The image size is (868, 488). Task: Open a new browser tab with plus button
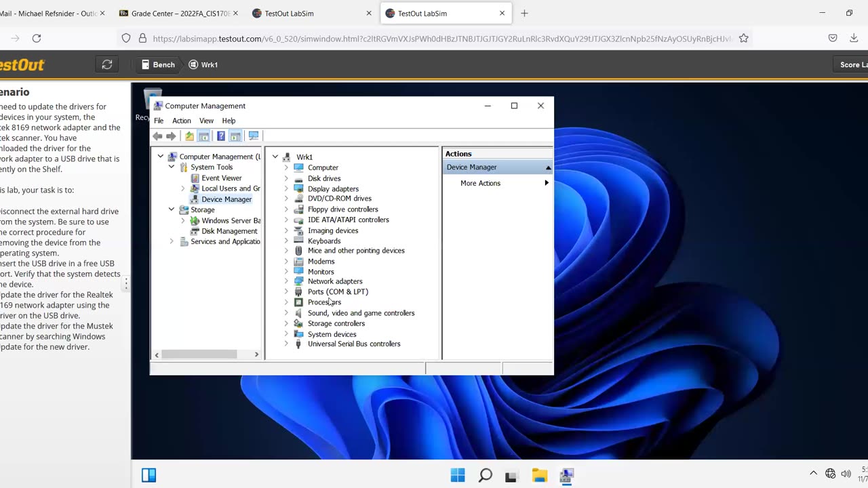tap(524, 13)
